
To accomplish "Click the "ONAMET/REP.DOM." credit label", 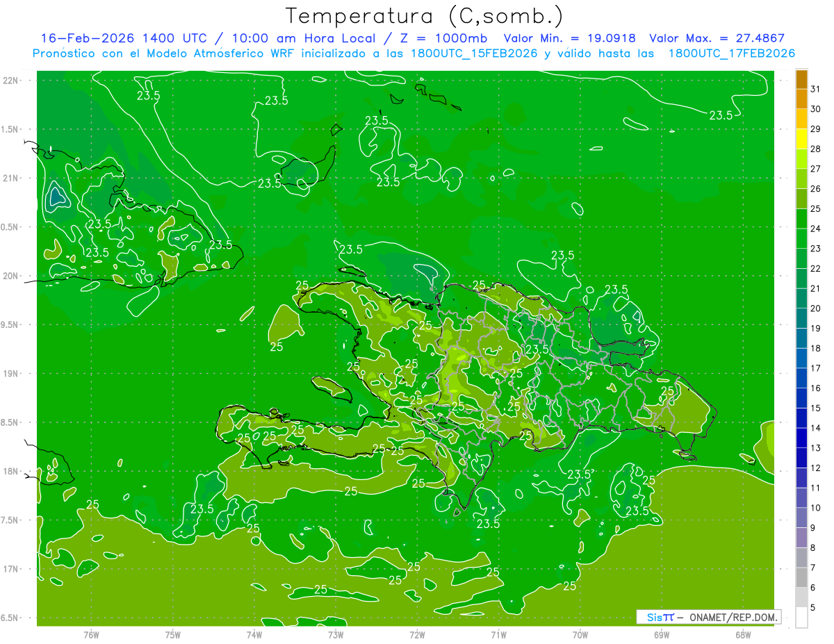I will 734,617.
